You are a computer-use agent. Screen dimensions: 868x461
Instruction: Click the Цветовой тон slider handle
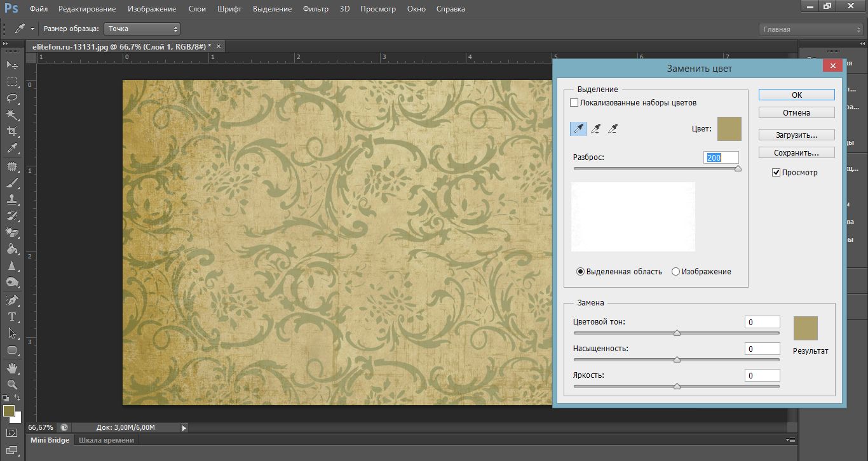click(x=677, y=333)
